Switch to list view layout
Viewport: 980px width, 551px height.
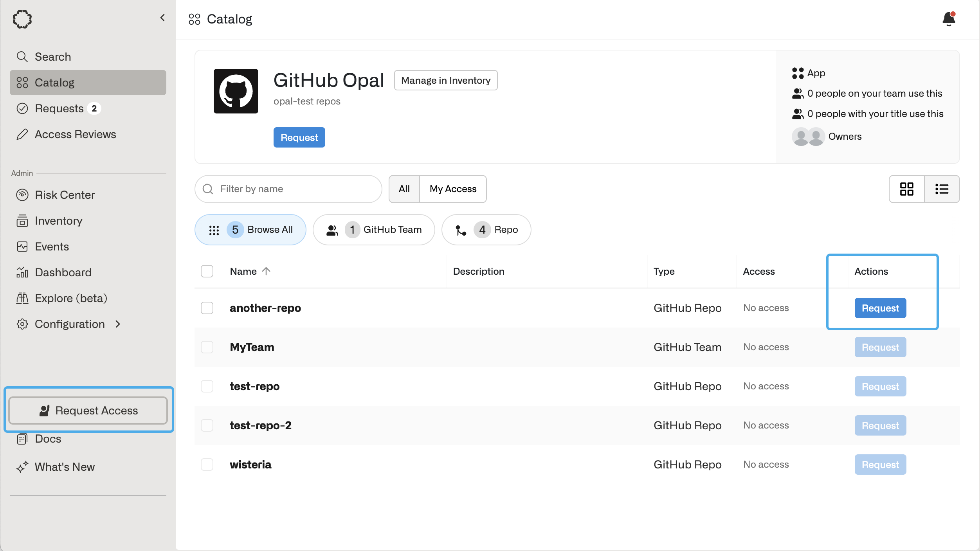click(942, 189)
